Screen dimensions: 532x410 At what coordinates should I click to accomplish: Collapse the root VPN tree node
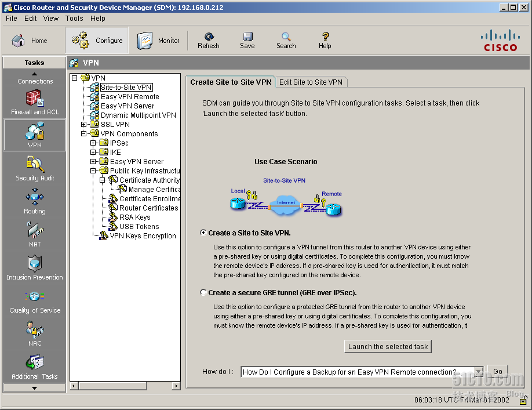point(75,78)
